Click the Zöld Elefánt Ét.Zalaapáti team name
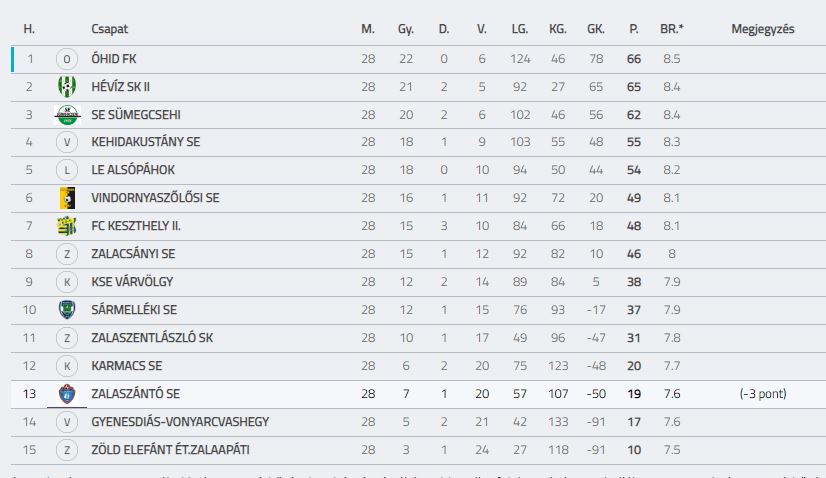 coord(170,450)
